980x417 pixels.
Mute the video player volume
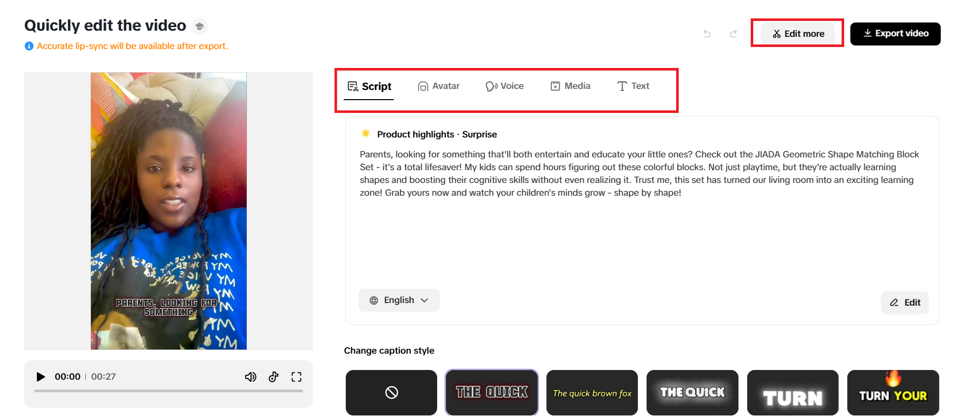251,377
